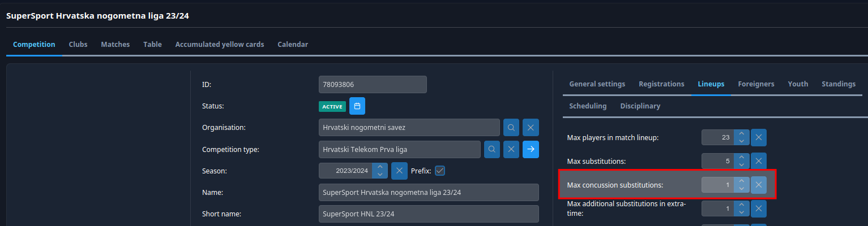Open the status calendar icon button
The width and height of the screenshot is (868, 226).
pos(357,106)
